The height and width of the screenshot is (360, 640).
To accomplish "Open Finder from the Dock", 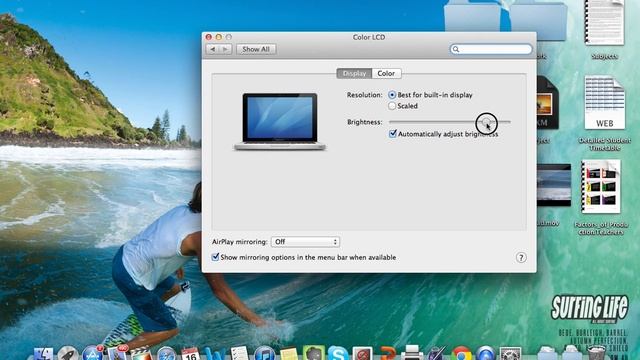I will point(43,354).
